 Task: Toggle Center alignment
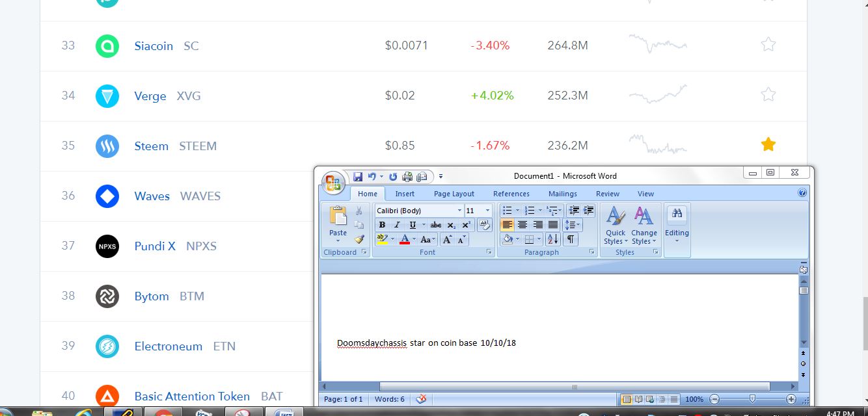click(522, 225)
